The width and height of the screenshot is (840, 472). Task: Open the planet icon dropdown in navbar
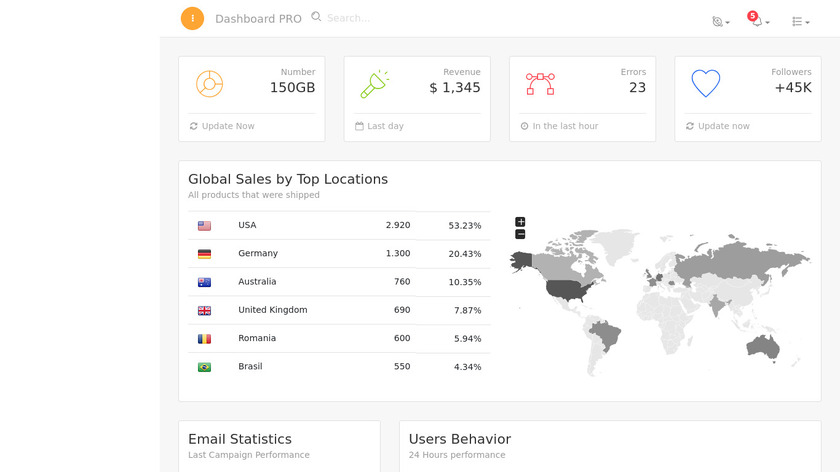pyautogui.click(x=720, y=21)
